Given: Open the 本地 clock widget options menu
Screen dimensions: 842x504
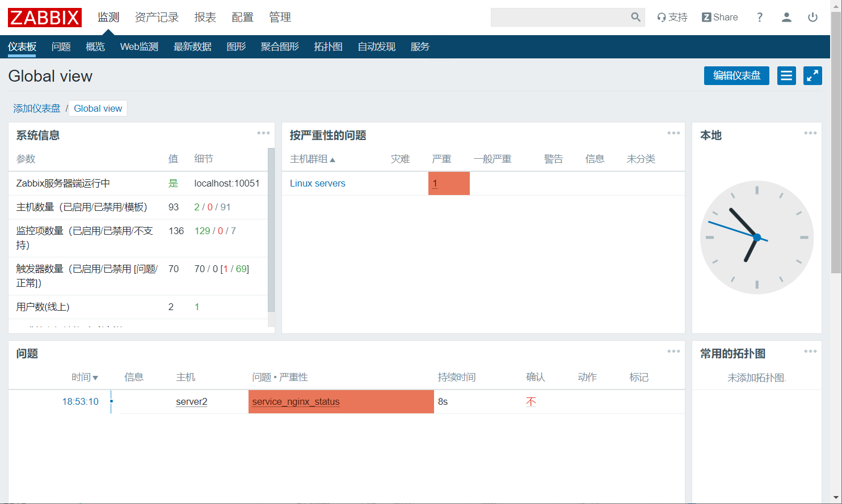Looking at the screenshot, I should click(x=810, y=133).
